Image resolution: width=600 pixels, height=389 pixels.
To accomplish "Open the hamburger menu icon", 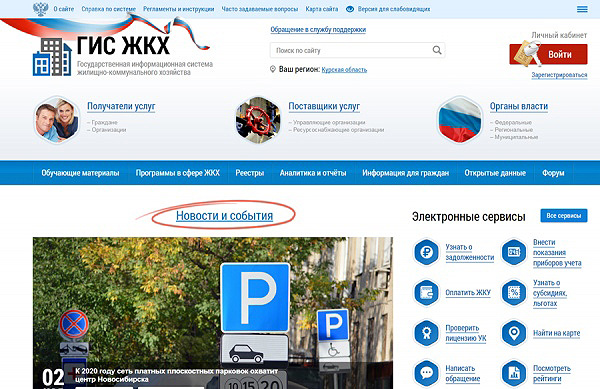I will pyautogui.click(x=582, y=9).
